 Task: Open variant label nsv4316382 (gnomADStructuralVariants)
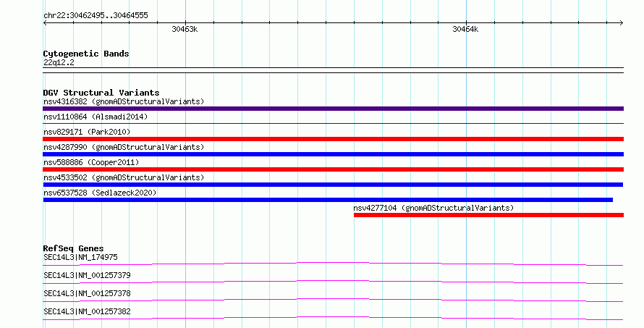coord(124,101)
